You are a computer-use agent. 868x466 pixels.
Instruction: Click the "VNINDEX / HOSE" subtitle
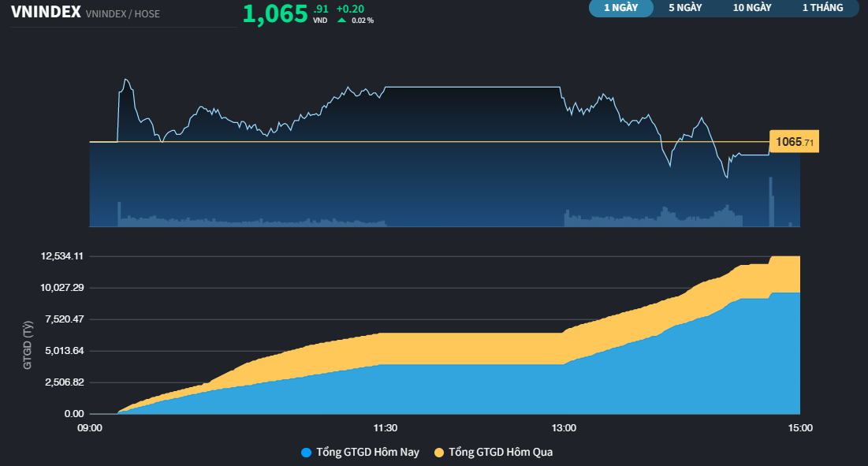126,13
